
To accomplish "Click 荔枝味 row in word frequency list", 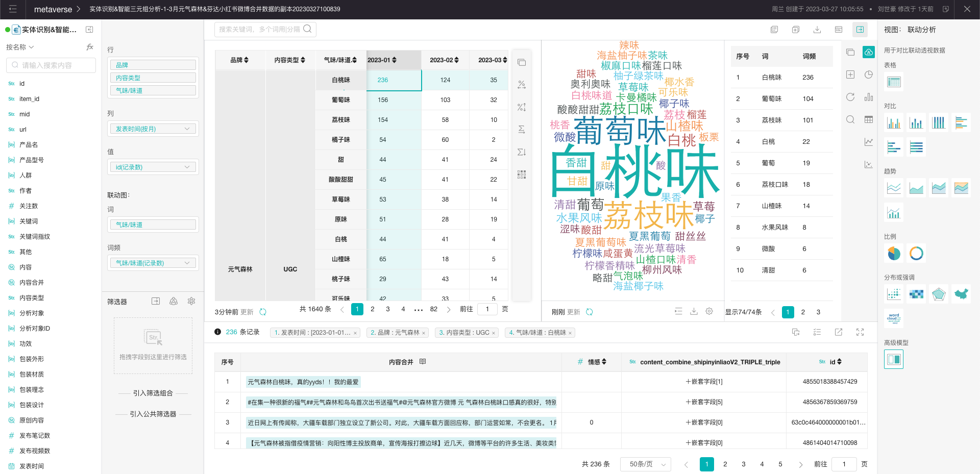I will click(x=781, y=120).
